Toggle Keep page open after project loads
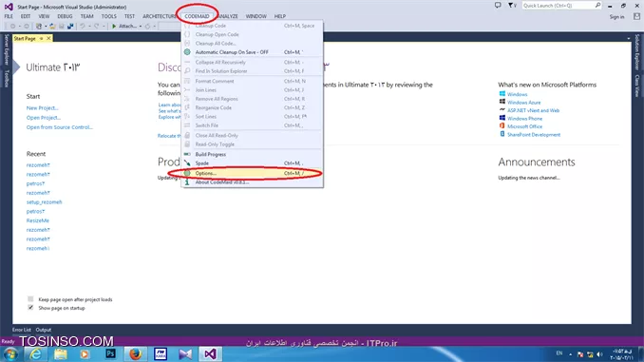Screen dimensions: 644x362 pyautogui.click(x=30, y=298)
